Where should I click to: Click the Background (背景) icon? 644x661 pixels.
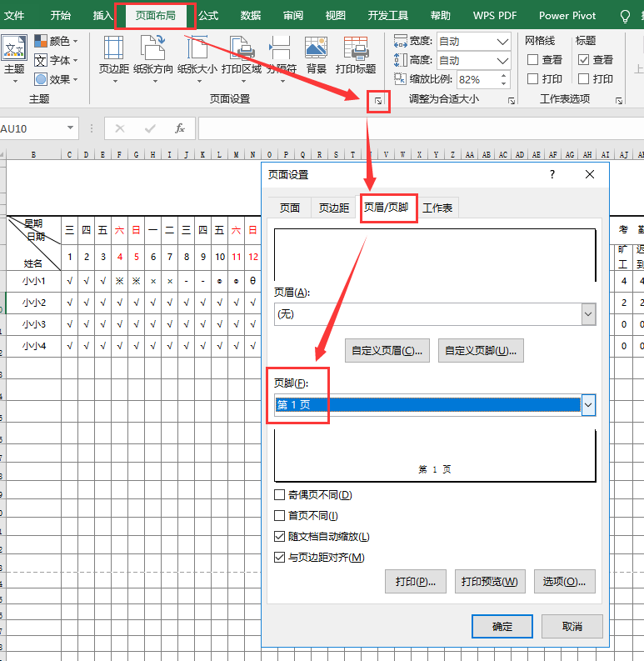316,48
